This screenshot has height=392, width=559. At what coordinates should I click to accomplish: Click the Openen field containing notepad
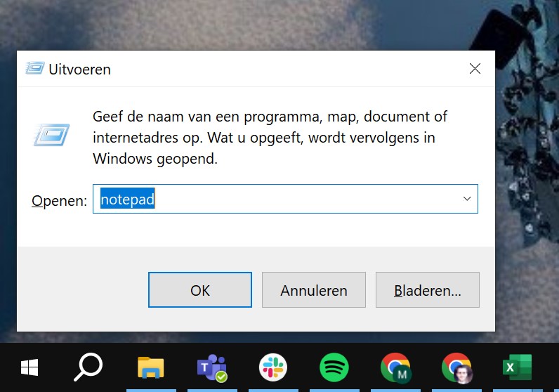(285, 199)
